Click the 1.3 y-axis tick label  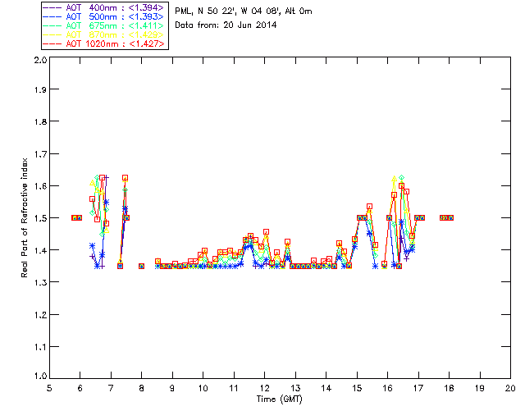click(40, 282)
